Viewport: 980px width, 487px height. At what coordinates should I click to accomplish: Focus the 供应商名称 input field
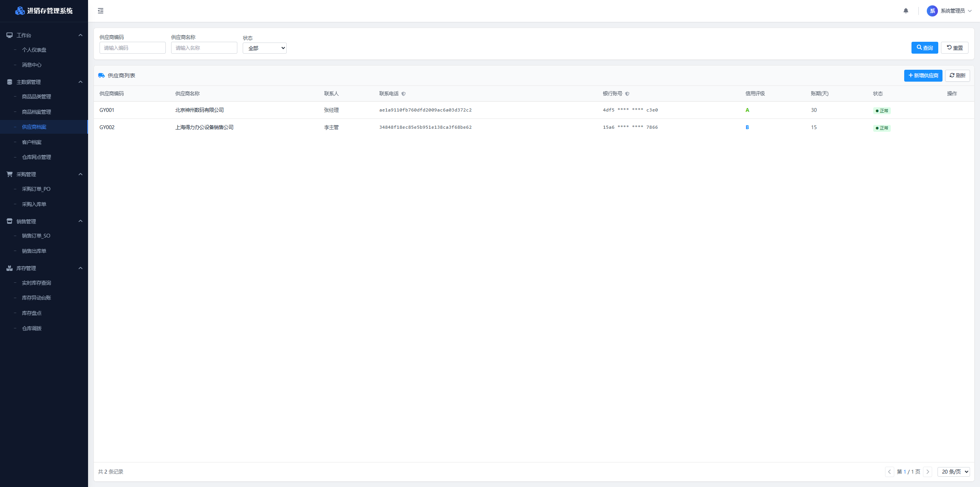204,48
